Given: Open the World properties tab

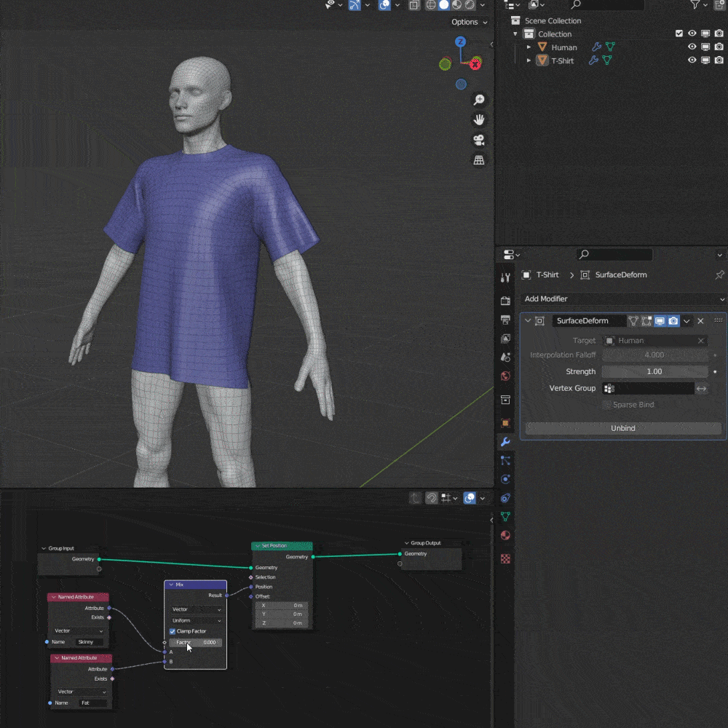Looking at the screenshot, I should click(x=506, y=376).
